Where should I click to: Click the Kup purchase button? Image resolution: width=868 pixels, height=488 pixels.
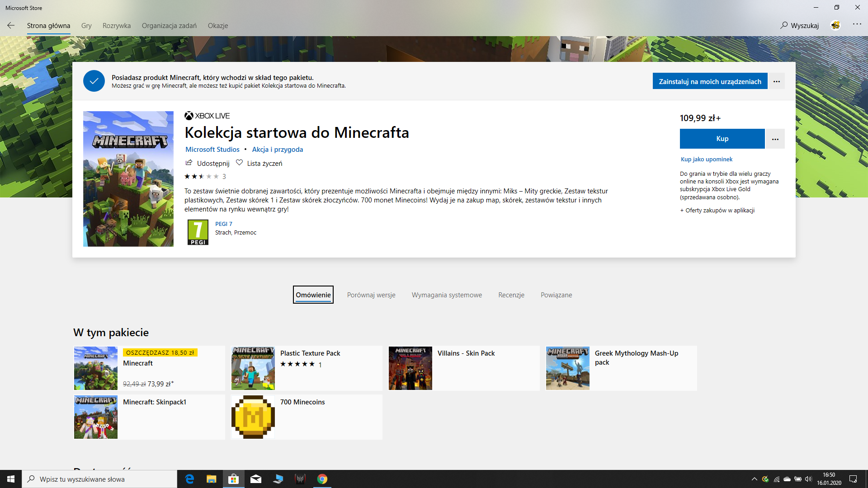pyautogui.click(x=722, y=139)
